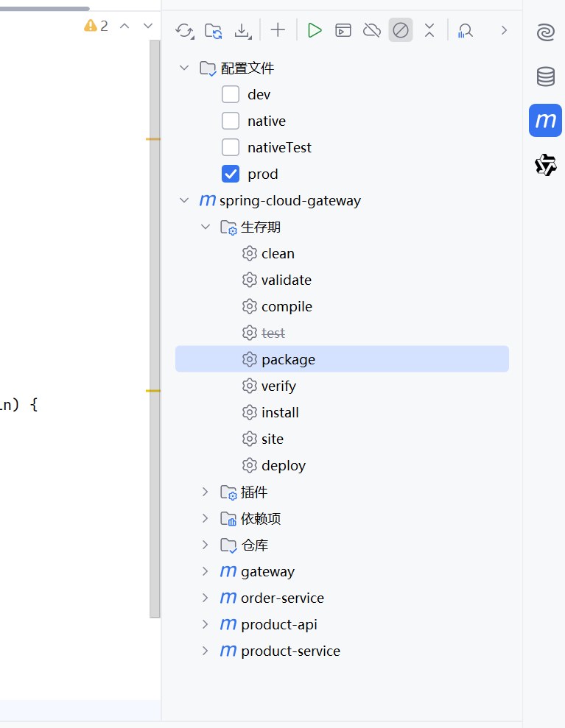565x728 pixels.
Task: Open the AI assistant star icon in sidebar
Action: 546,165
